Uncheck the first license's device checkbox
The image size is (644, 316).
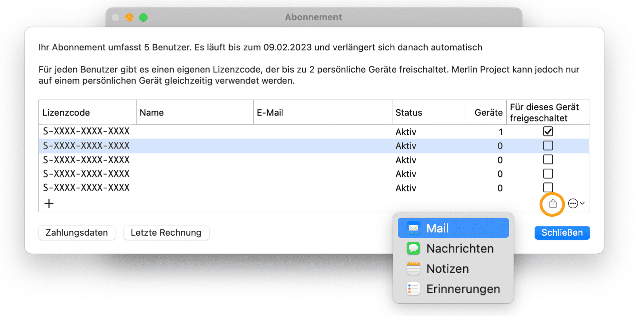click(x=548, y=131)
